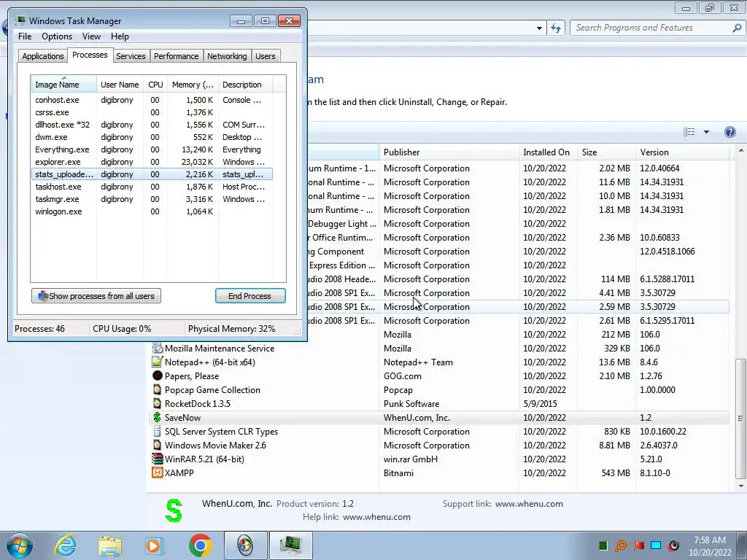Click the XAMPP icon in the programs list
747x560 pixels.
coord(158,472)
